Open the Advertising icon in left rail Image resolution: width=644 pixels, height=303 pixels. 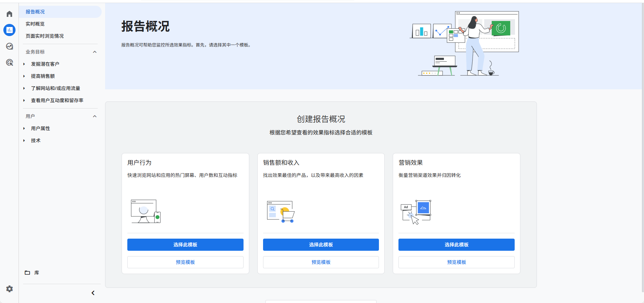point(9,62)
